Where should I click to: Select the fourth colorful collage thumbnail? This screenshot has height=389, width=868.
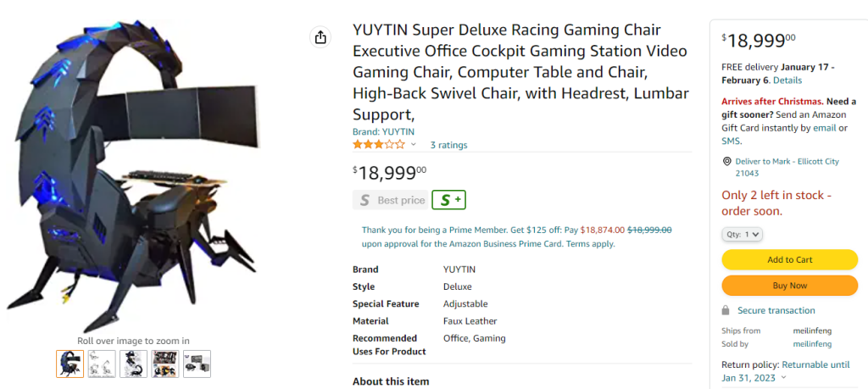(x=165, y=364)
